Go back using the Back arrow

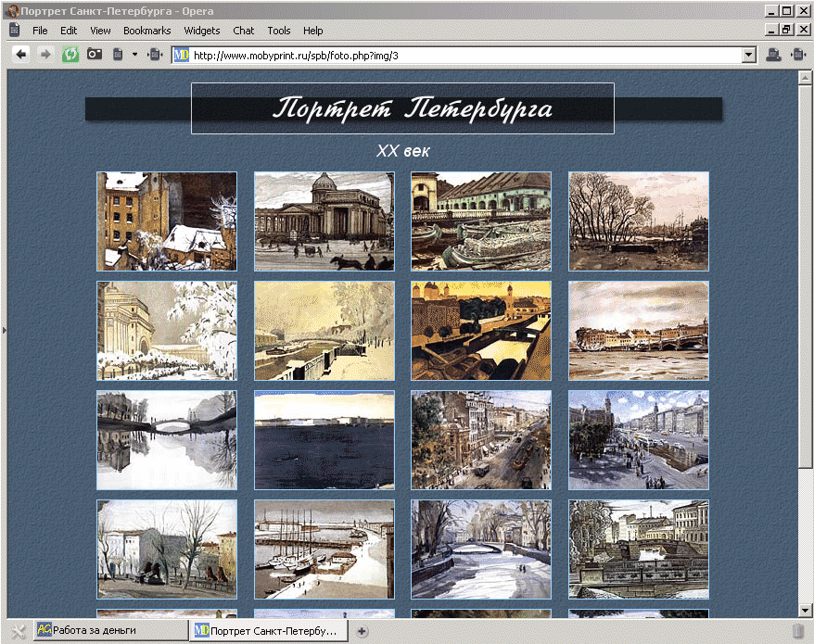pyautogui.click(x=20, y=54)
